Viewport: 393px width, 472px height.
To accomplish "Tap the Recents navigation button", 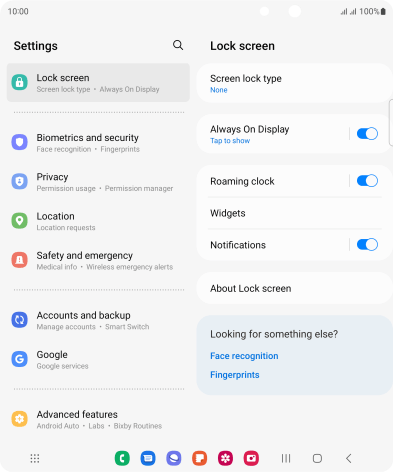I will pos(286,458).
